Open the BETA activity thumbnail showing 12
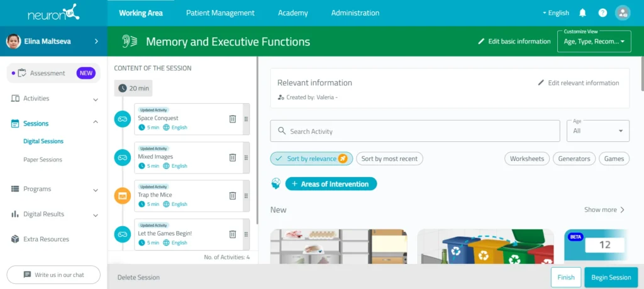Viewport: 644px width, 289px height. pos(597,246)
